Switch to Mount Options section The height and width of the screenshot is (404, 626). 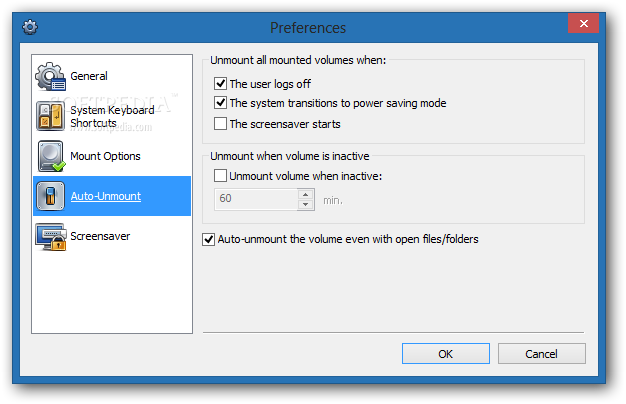point(105,156)
